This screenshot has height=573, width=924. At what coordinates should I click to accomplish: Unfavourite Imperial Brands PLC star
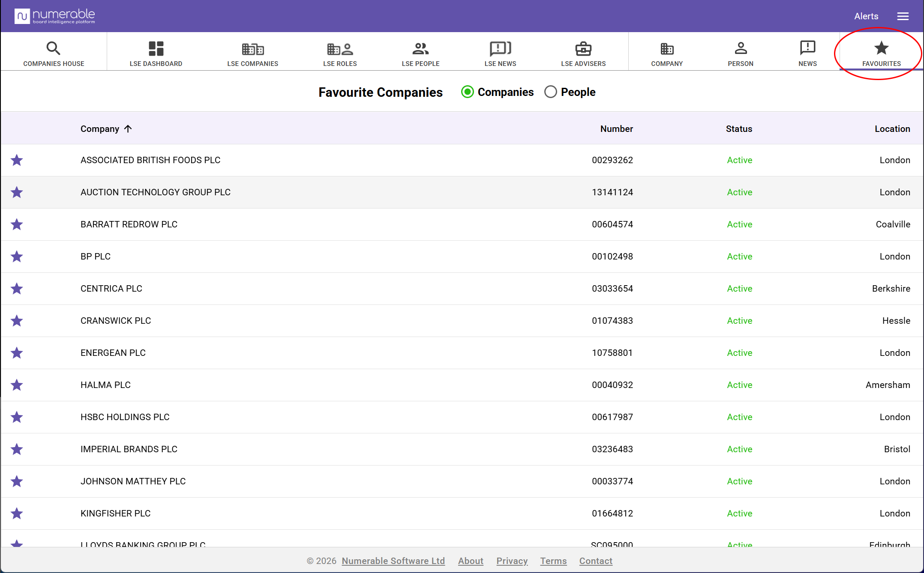[17, 449]
